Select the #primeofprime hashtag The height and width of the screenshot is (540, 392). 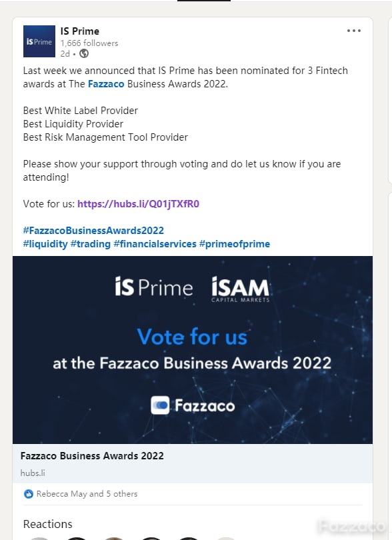point(235,244)
